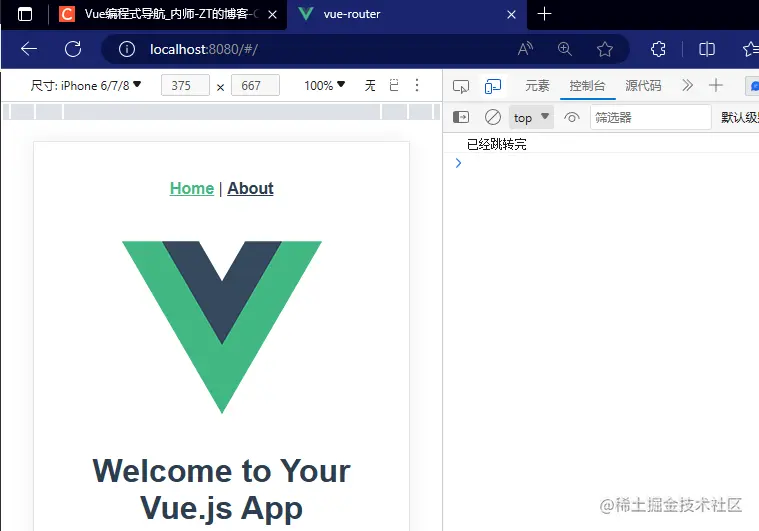Click the inspect element picker icon

[460, 87]
